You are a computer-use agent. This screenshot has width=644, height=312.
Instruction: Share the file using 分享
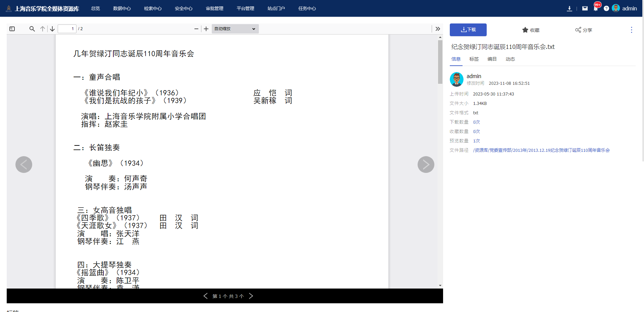tap(584, 30)
